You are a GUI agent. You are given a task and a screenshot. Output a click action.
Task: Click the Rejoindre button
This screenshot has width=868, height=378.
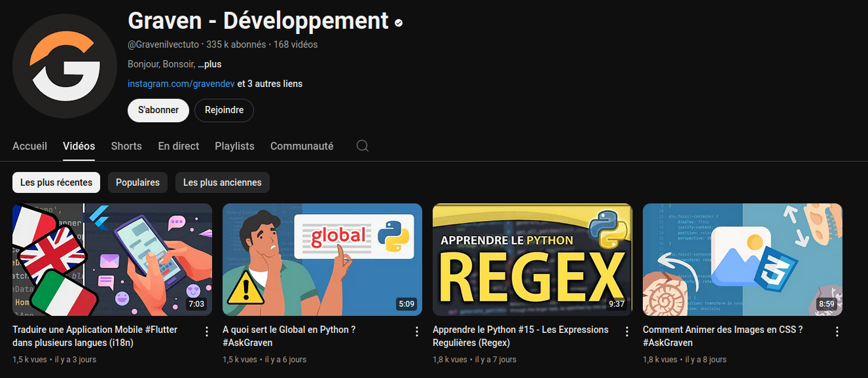click(x=224, y=110)
